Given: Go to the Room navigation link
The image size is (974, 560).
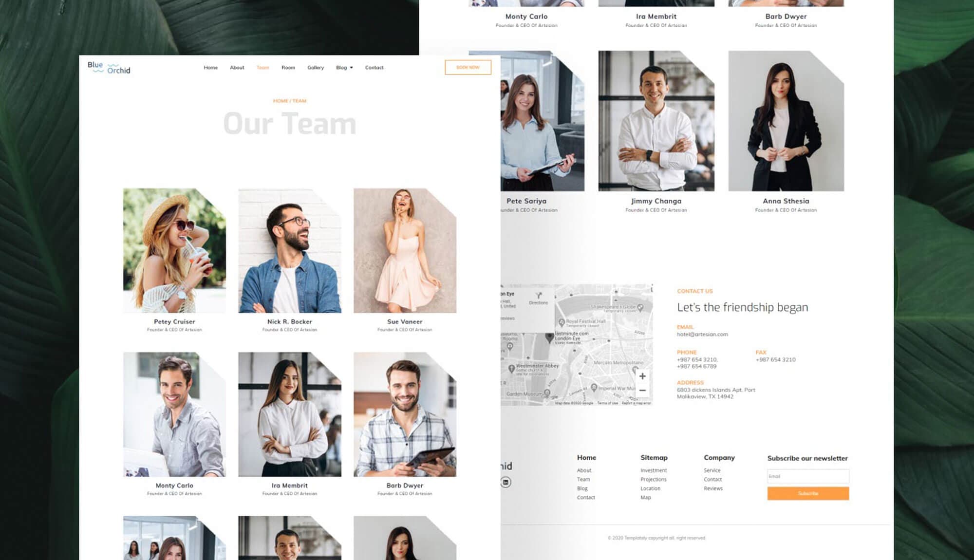Looking at the screenshot, I should coord(288,68).
